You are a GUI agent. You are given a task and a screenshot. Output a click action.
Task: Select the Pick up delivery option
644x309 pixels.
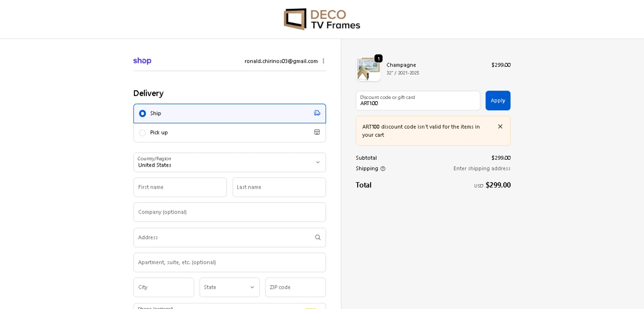pyautogui.click(x=143, y=133)
